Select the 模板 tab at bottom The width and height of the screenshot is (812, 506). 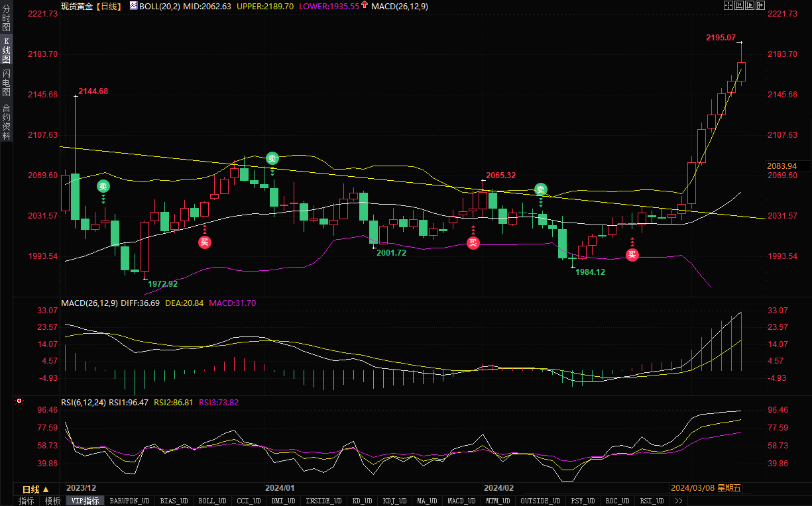click(53, 501)
